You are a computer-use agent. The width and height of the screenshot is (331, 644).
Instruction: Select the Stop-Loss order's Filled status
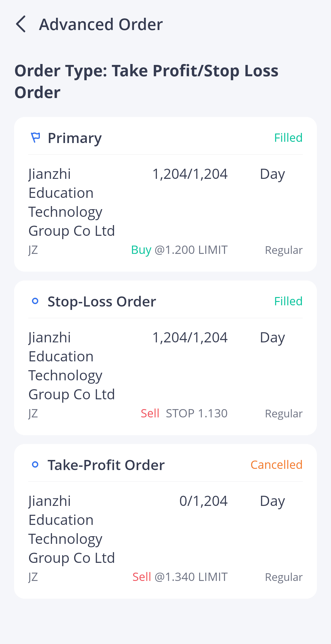click(x=288, y=301)
